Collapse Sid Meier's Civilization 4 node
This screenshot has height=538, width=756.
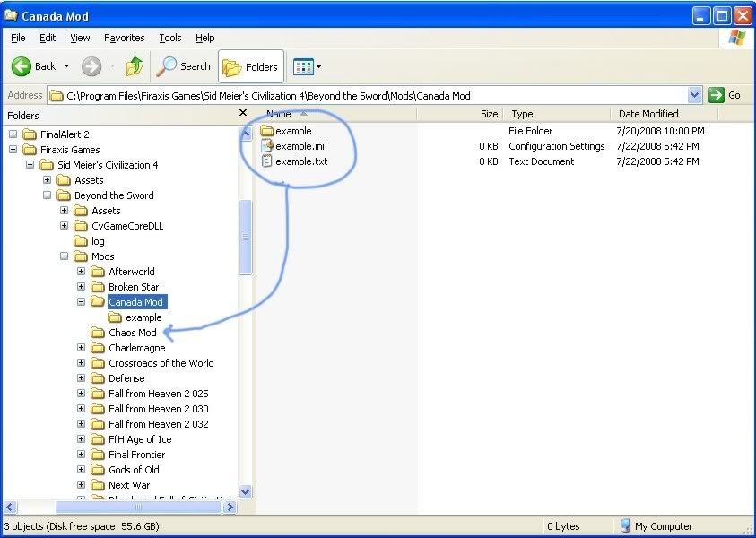(x=30, y=164)
